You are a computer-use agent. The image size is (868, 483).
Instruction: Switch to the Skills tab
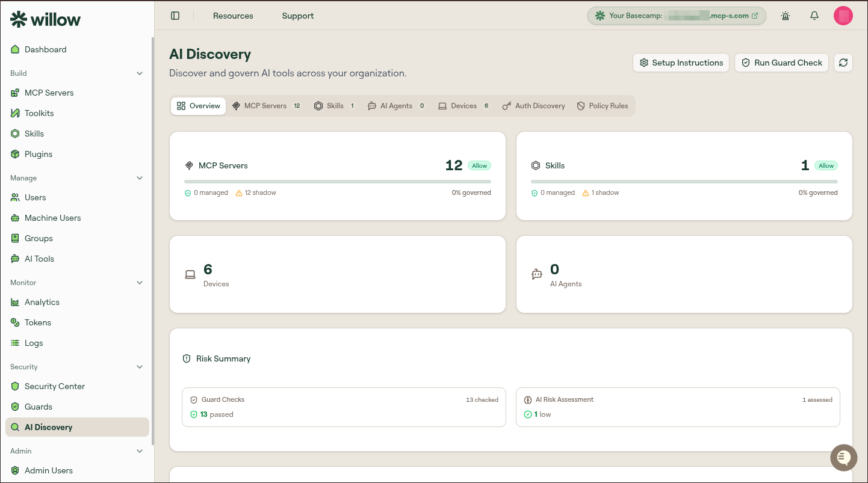click(x=334, y=106)
